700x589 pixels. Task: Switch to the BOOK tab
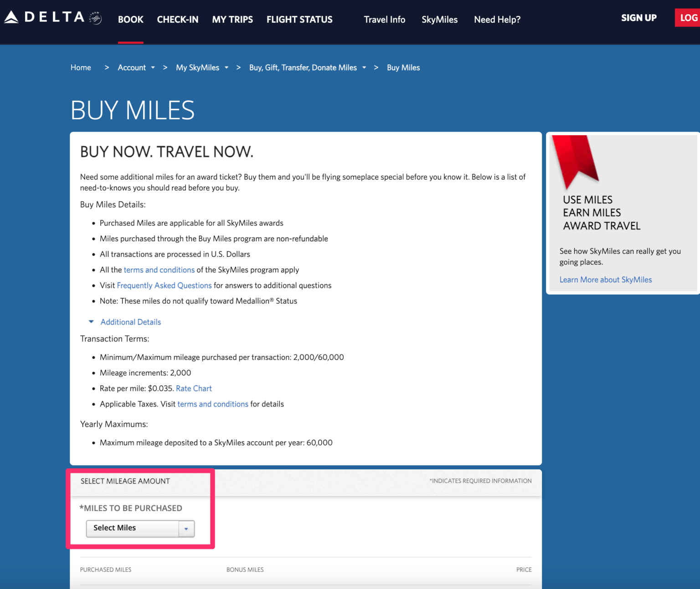click(131, 20)
